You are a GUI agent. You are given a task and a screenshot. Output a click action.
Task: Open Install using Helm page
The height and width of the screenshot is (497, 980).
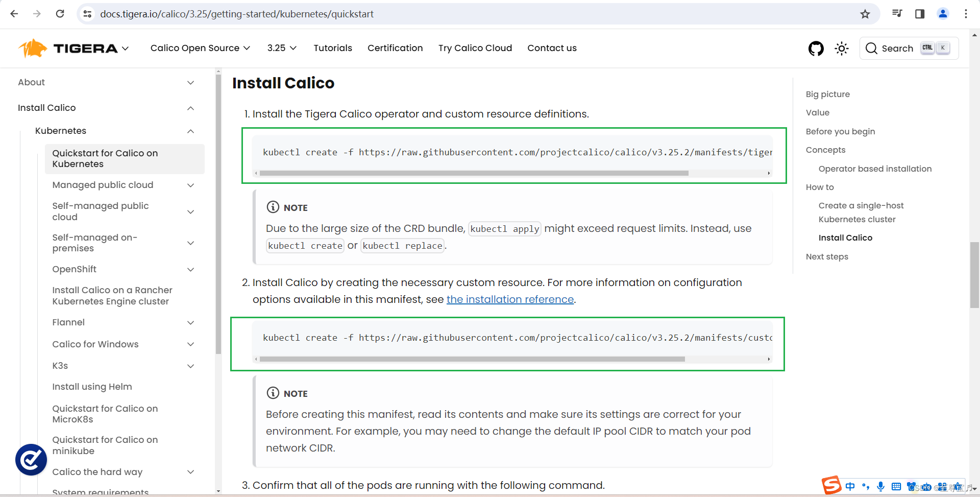92,387
